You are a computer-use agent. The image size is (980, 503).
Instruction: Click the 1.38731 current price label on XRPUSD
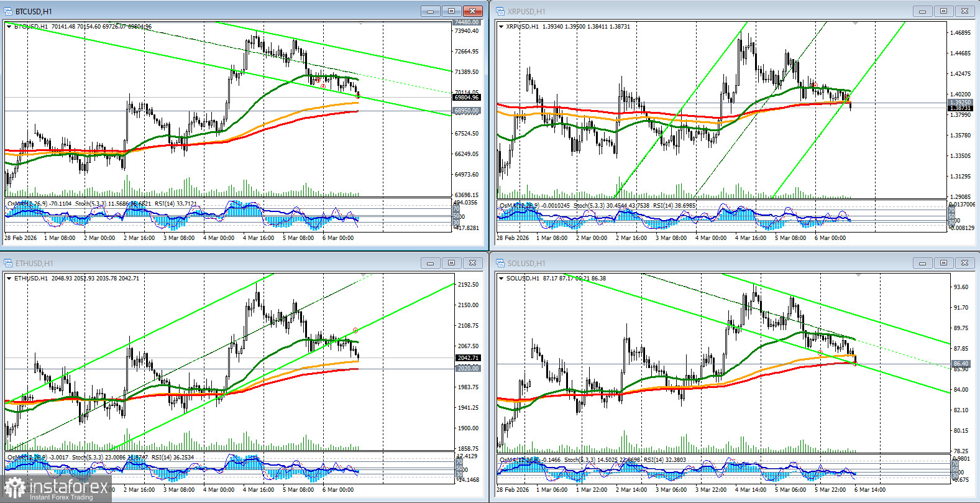pos(959,108)
